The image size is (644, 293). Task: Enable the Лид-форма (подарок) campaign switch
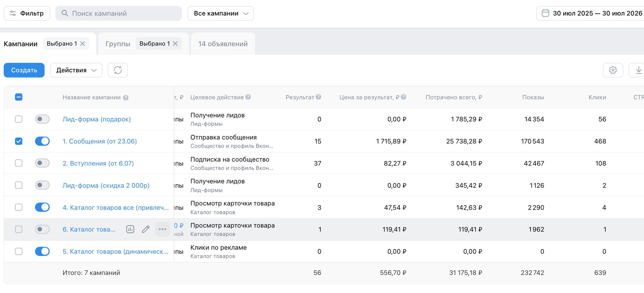coord(42,119)
